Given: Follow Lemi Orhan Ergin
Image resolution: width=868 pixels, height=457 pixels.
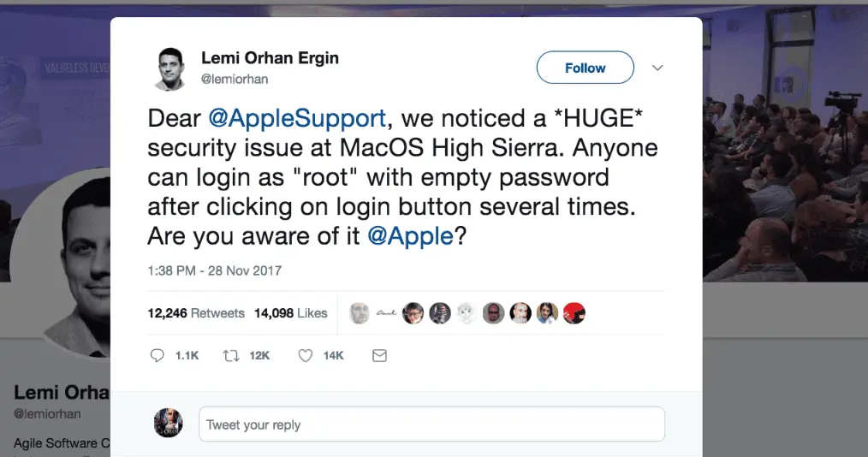Looking at the screenshot, I should [585, 68].
